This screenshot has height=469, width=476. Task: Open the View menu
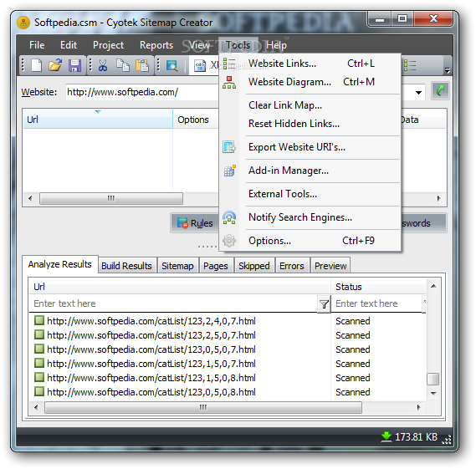tap(199, 45)
